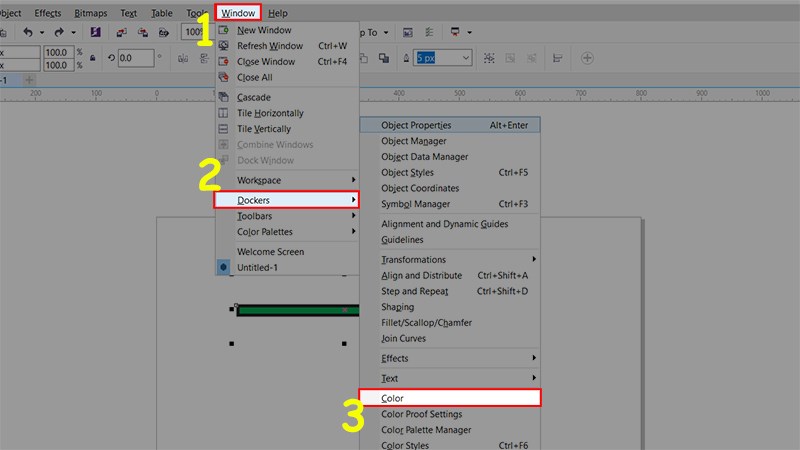Screen dimensions: 800x450
Task: Choose Step and Repeat docker
Action: point(450,291)
